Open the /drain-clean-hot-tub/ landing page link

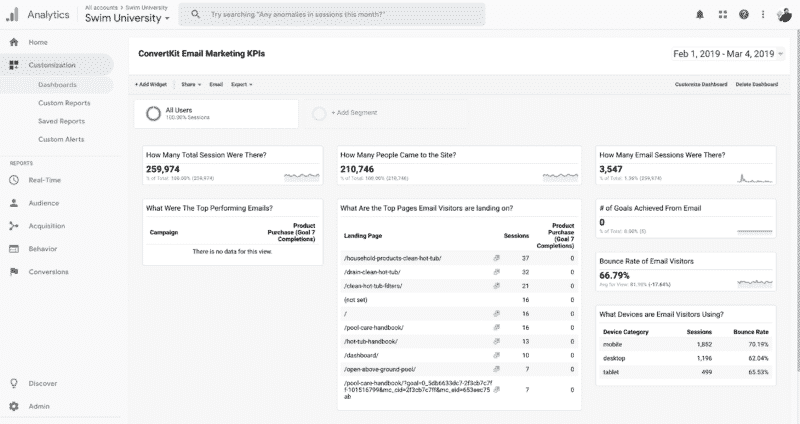coord(372,272)
